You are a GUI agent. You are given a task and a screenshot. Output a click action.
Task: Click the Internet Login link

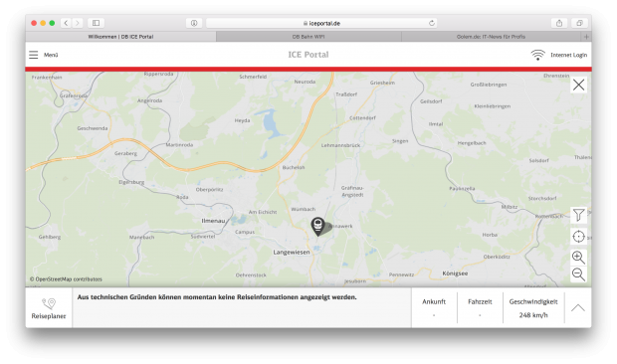pyautogui.click(x=568, y=55)
